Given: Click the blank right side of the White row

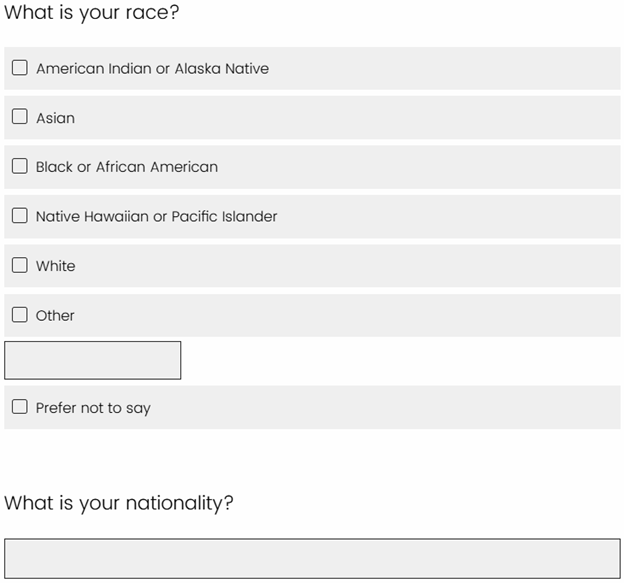Looking at the screenshot, I should (450, 266).
